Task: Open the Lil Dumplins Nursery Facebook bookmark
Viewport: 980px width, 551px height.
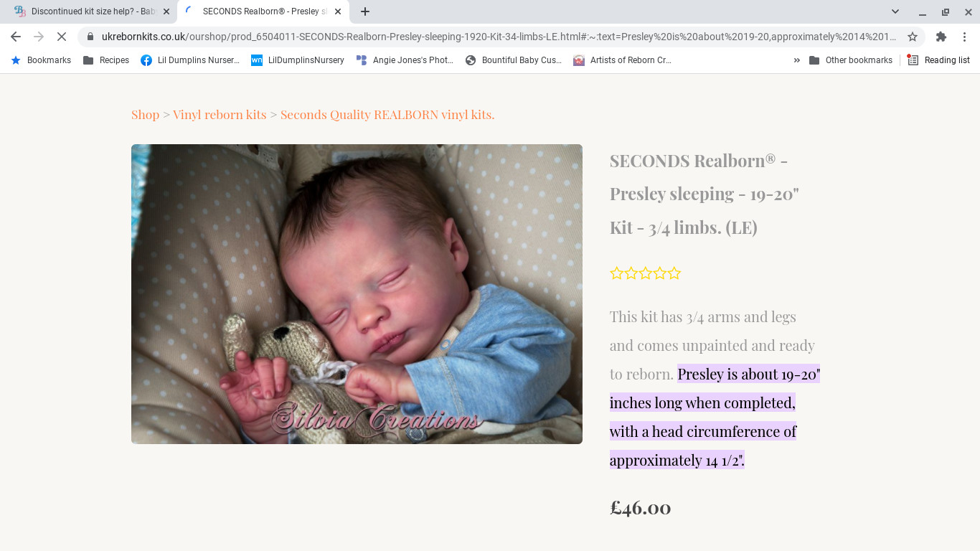Action: 190,60
